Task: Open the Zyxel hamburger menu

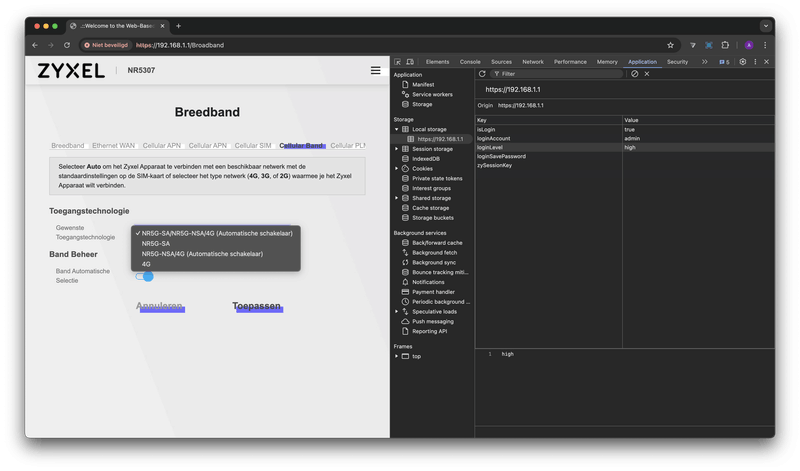Action: point(375,71)
